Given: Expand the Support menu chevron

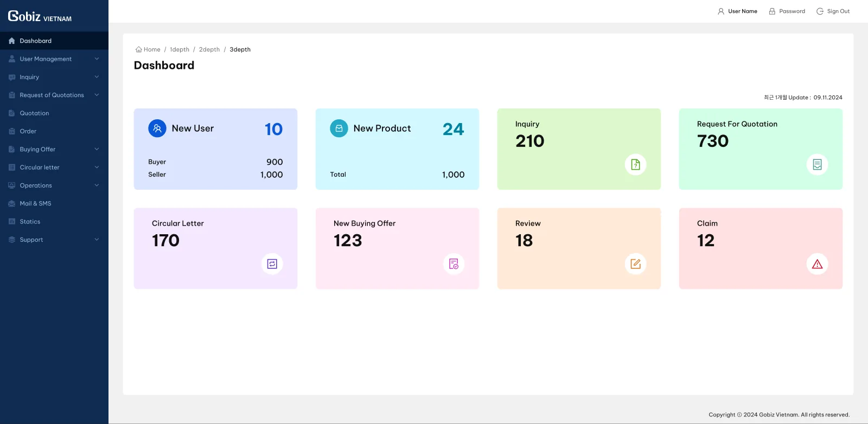Looking at the screenshot, I should [x=97, y=240].
